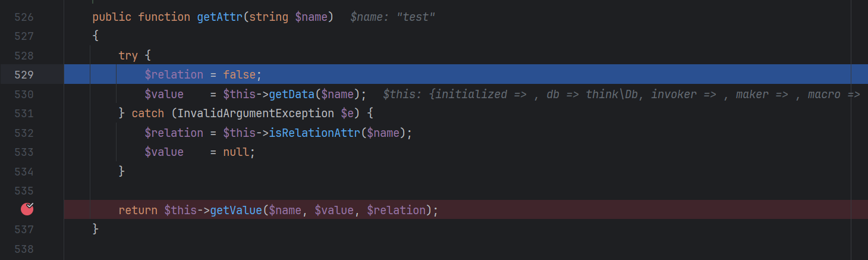The image size is (868, 260).
Task: Click line number 534 in gutter
Action: click(24, 171)
